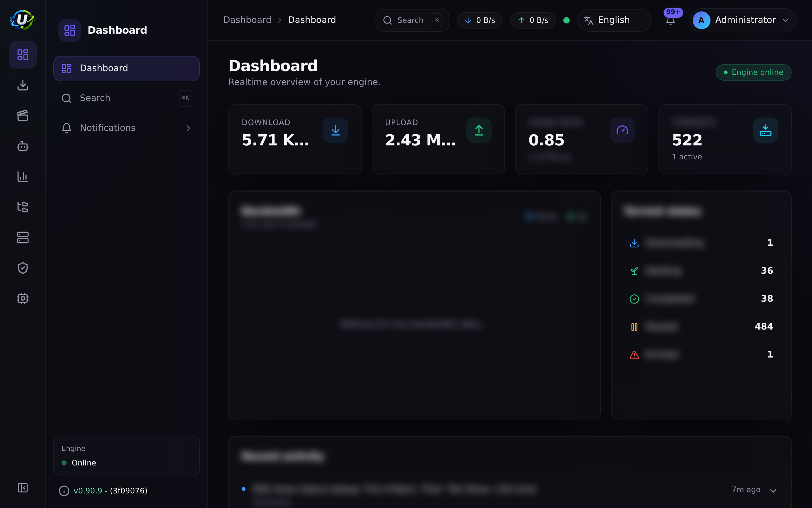
Task: Open the Administrator account dropdown
Action: coord(743,20)
